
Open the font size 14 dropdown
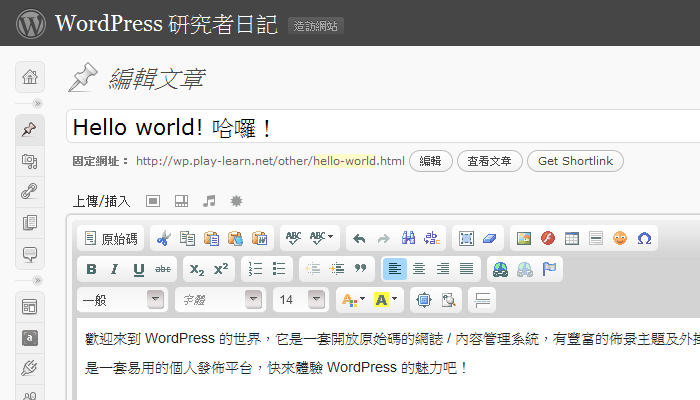click(301, 300)
